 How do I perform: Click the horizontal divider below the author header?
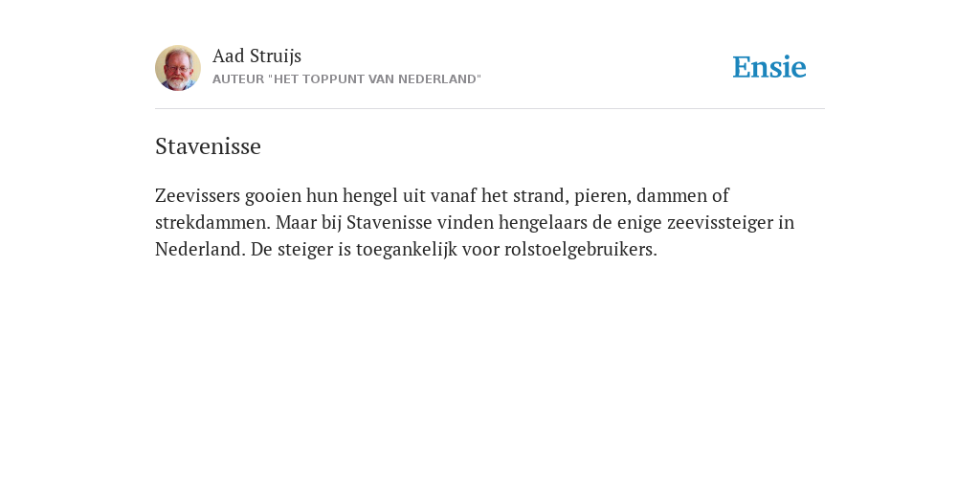490,109
